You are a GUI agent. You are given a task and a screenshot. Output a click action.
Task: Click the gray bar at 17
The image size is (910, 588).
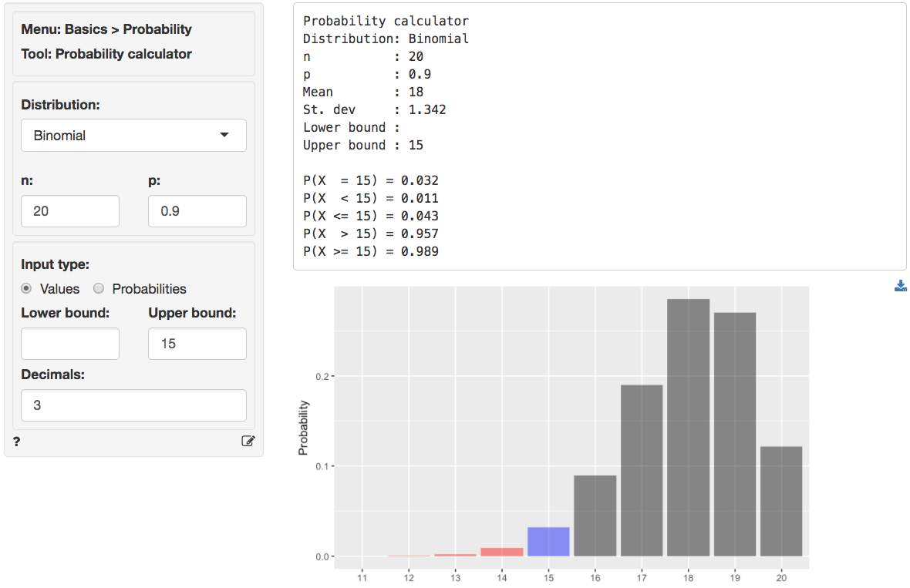[642, 471]
